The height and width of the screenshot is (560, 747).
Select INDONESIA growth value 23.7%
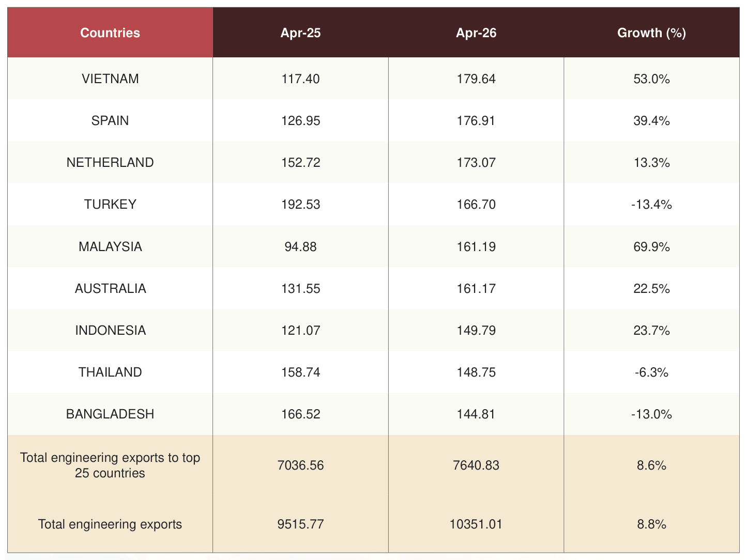pos(651,330)
